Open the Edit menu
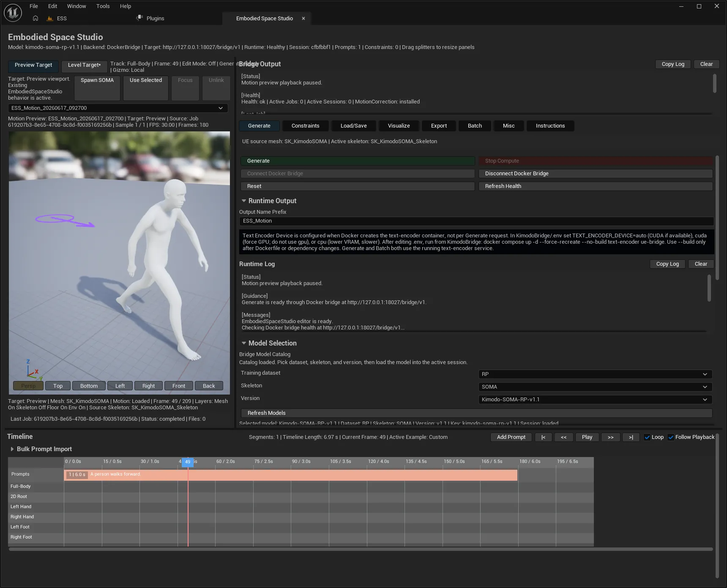This screenshot has width=727, height=588. (x=52, y=6)
